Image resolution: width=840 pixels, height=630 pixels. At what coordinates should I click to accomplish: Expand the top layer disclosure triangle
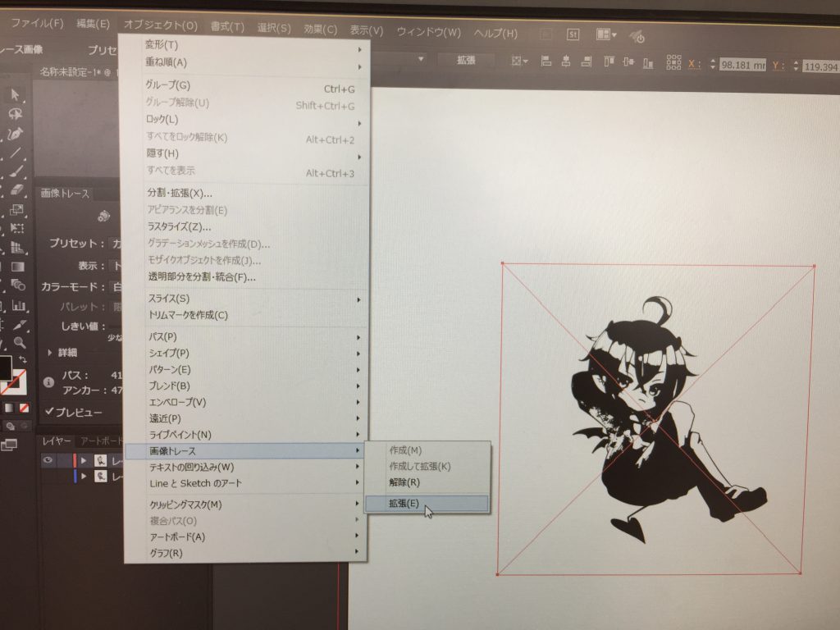(84, 460)
